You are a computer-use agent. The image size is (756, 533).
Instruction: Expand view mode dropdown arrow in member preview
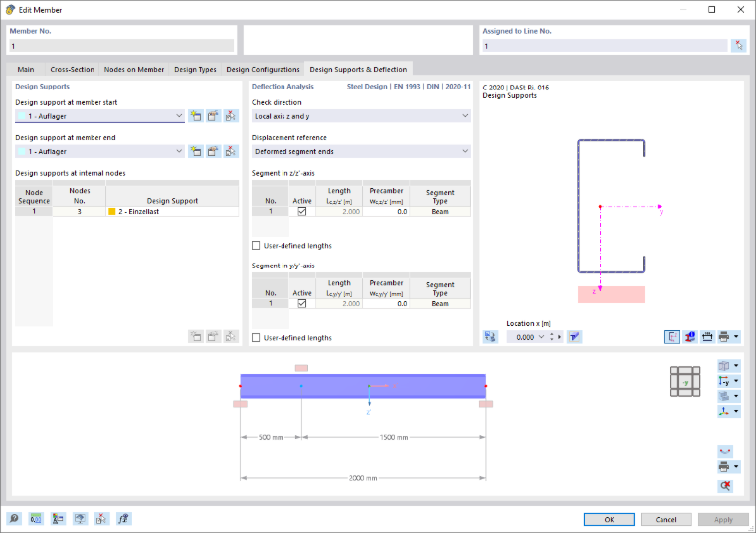coord(736,366)
